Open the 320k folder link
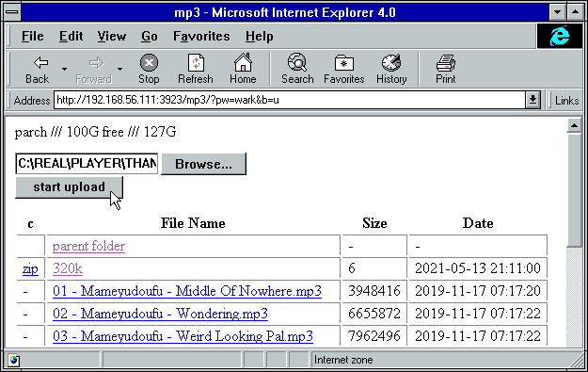Screen dimensions: 588x372 coord(68,268)
